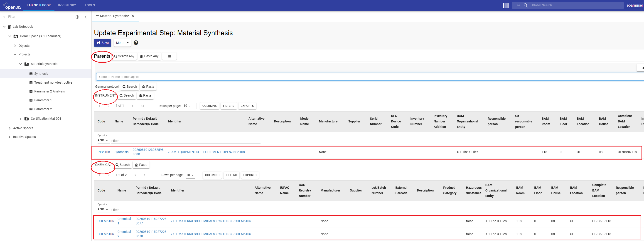
Task: Collapse the Projects tree node
Action: tap(15, 55)
